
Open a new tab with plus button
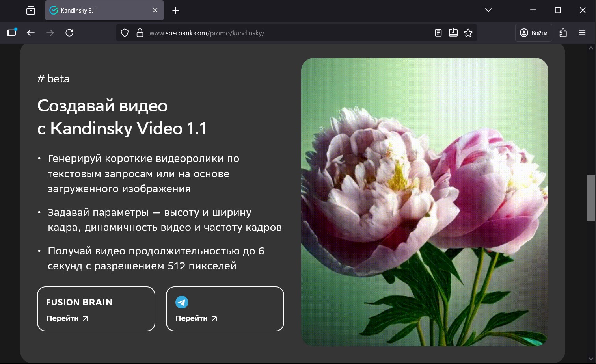(176, 11)
